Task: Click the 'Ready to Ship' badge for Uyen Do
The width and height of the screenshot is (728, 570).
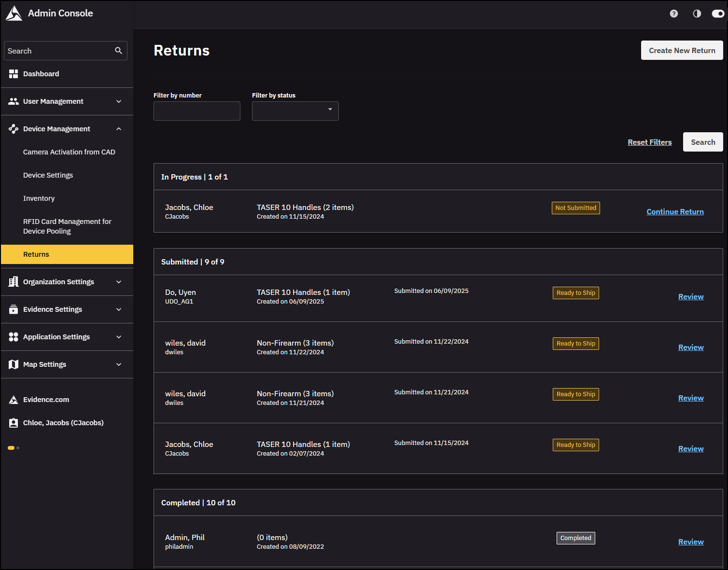Action: [575, 292]
